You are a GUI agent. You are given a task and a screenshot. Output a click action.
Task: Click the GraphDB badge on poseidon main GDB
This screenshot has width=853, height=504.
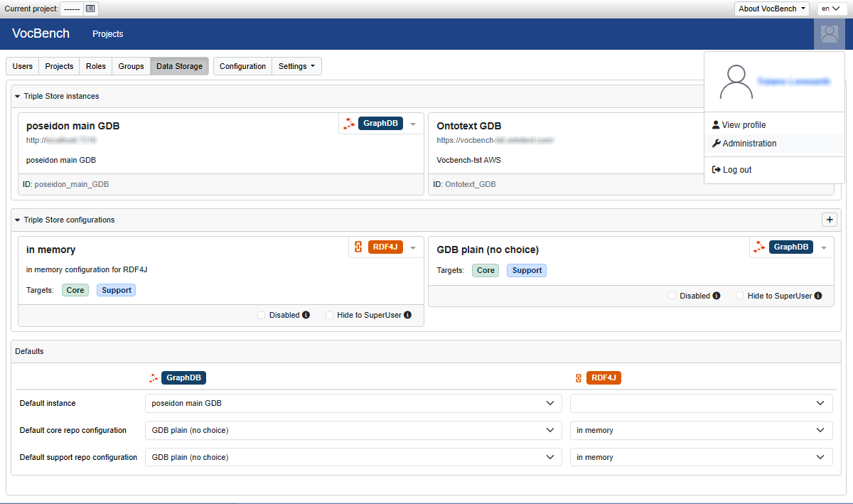[x=380, y=124]
